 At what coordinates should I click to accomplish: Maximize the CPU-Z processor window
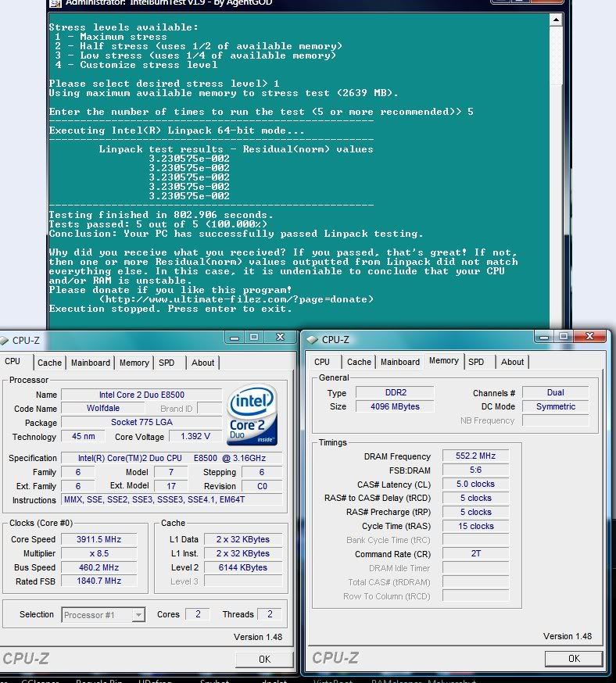click(254, 337)
